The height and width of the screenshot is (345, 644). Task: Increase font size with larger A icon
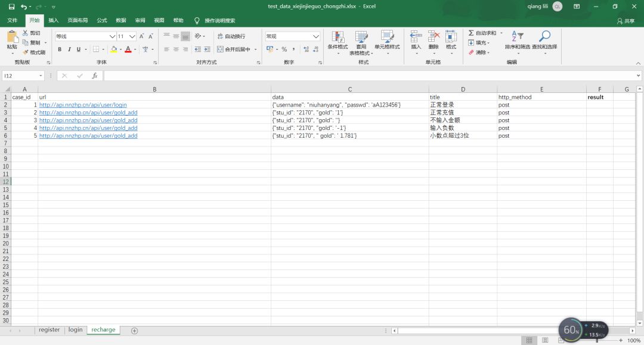[x=142, y=36]
